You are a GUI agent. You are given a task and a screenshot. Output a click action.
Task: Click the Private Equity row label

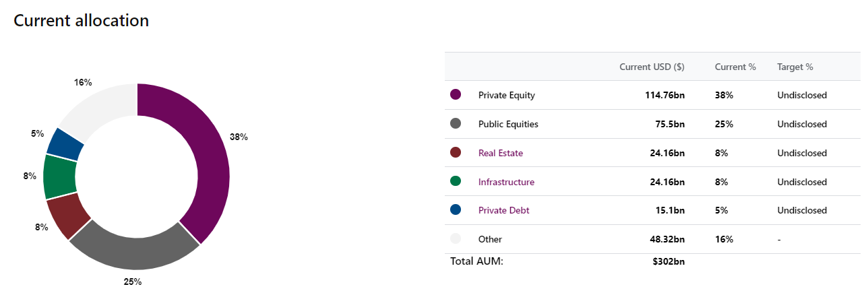[506, 95]
